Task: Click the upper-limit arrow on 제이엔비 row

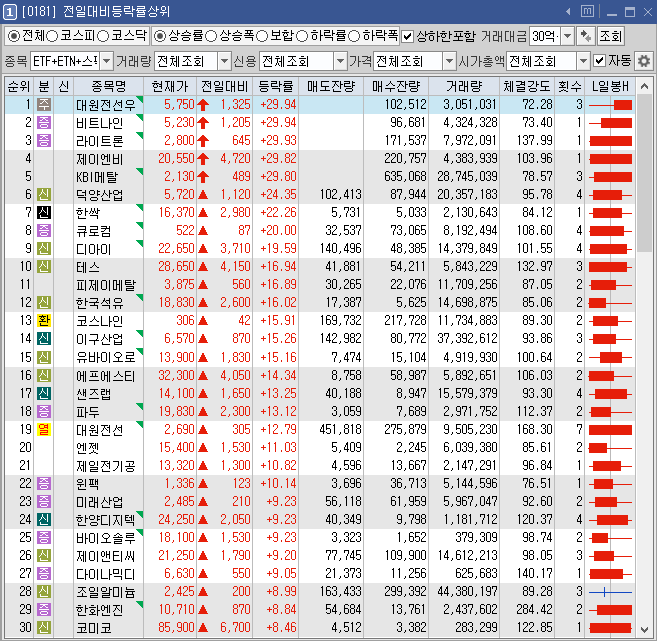Action: 203,159
